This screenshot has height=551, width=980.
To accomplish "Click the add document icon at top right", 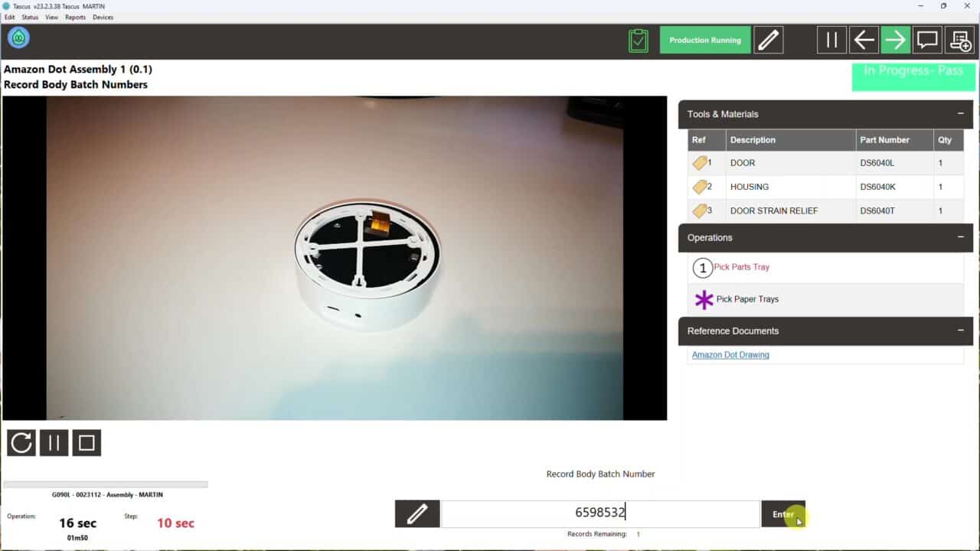I will point(959,40).
